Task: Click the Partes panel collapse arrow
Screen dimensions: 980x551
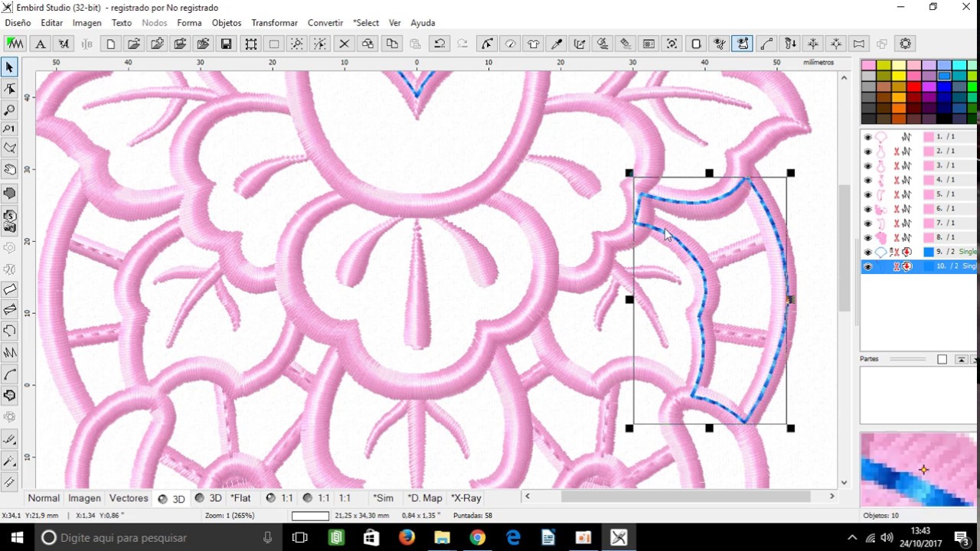Action: pyautogui.click(x=961, y=360)
